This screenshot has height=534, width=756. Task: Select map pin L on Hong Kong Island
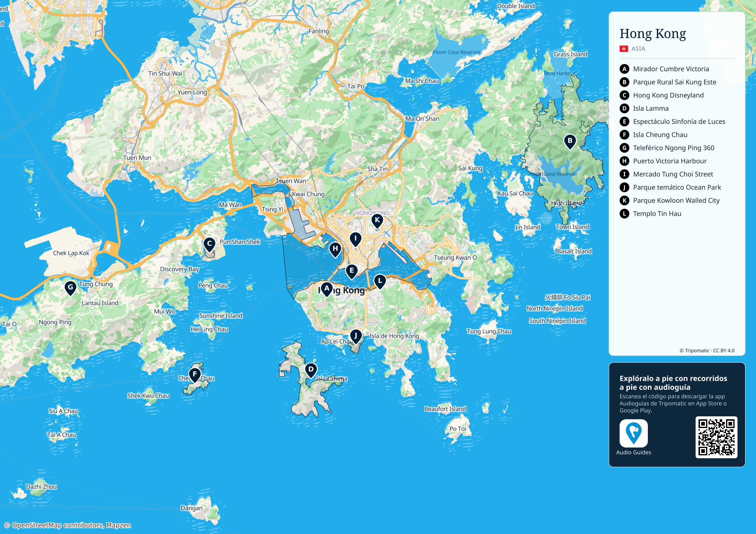tap(380, 282)
